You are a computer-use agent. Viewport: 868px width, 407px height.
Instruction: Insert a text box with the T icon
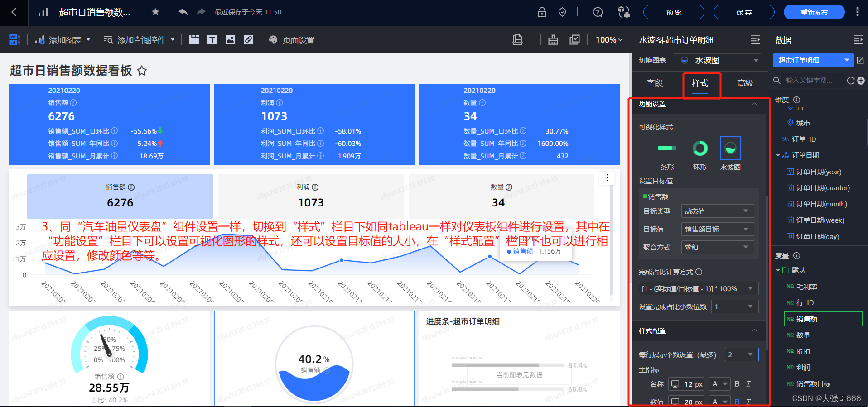(x=212, y=40)
